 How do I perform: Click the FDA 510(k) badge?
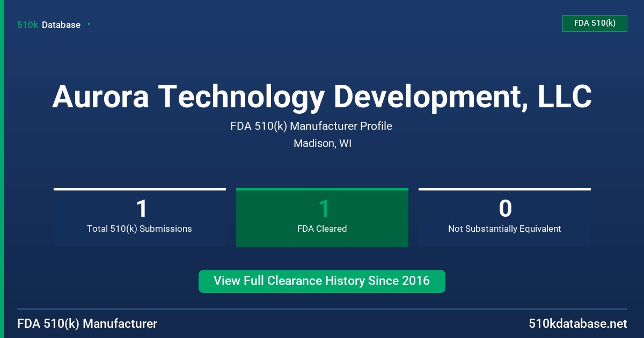(595, 23)
